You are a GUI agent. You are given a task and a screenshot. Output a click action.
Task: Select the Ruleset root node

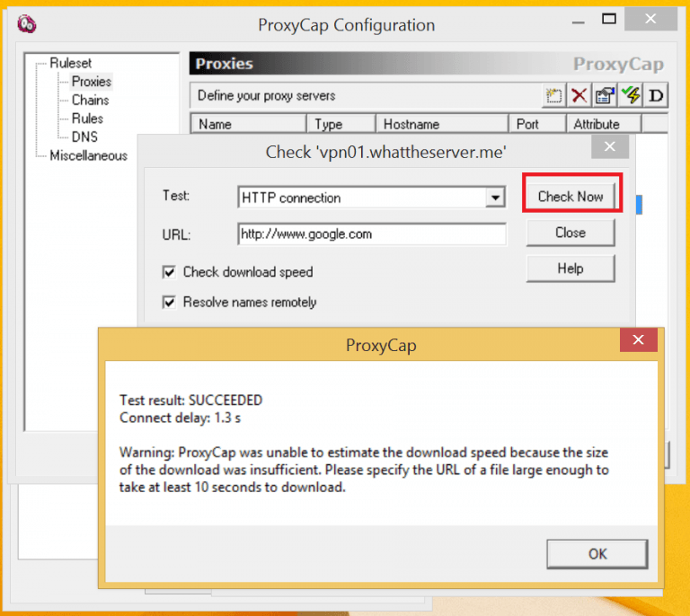pos(70,64)
